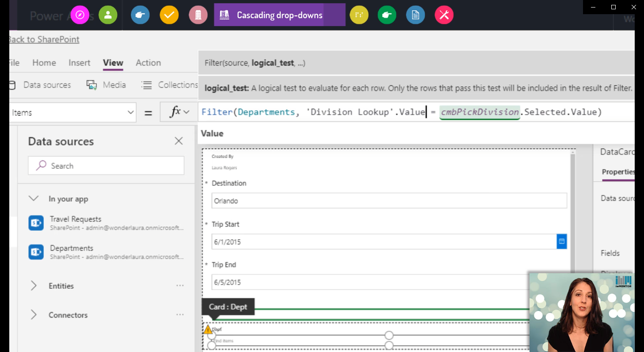The height and width of the screenshot is (352, 644).
Task: Click the green person chapter icon
Action: pyautogui.click(x=108, y=15)
